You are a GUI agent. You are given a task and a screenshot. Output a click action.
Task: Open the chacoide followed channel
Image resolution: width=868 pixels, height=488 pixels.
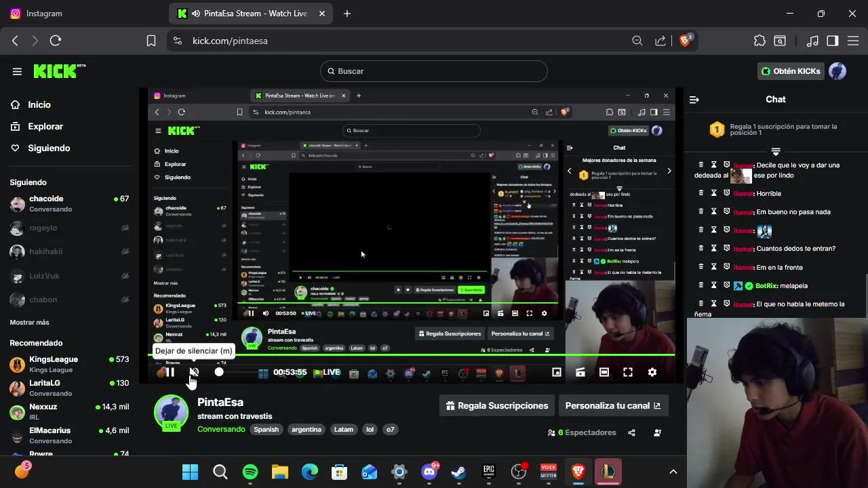69,203
